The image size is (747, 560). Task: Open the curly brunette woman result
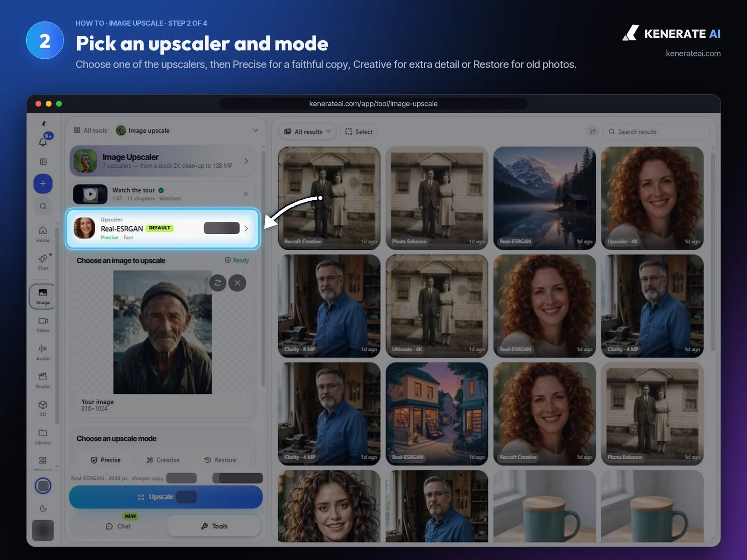329,506
